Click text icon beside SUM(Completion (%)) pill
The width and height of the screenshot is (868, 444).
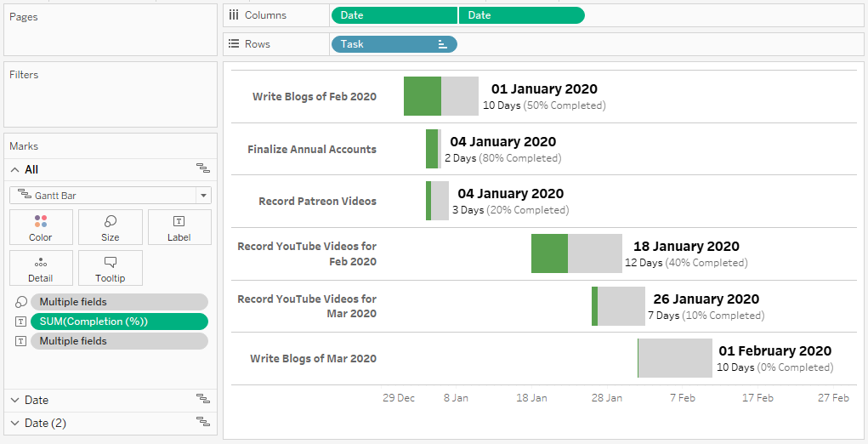tap(20, 322)
